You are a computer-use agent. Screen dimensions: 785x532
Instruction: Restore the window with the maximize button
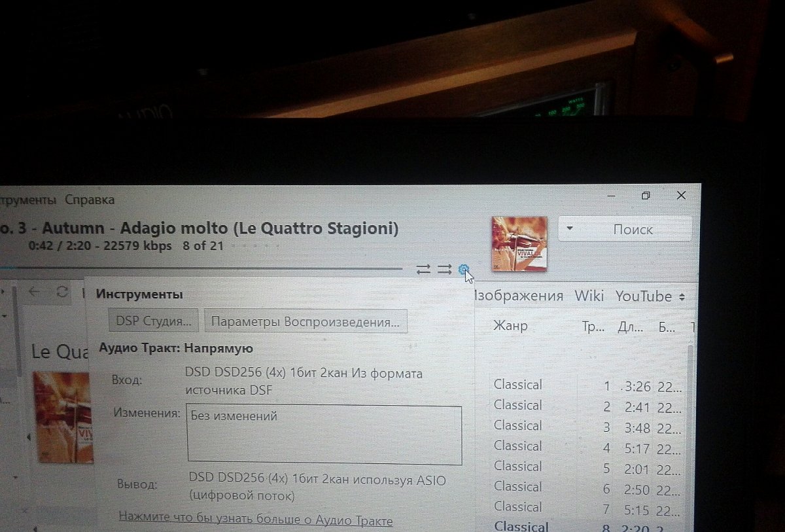click(x=645, y=195)
